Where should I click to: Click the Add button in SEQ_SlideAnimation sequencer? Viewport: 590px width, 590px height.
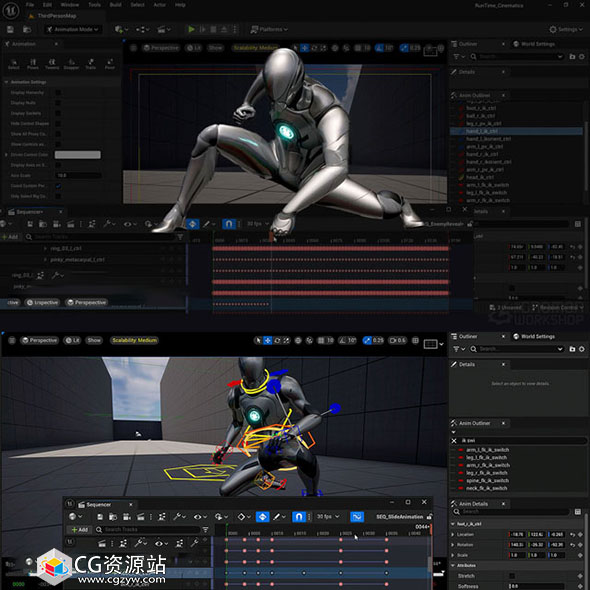[x=79, y=530]
